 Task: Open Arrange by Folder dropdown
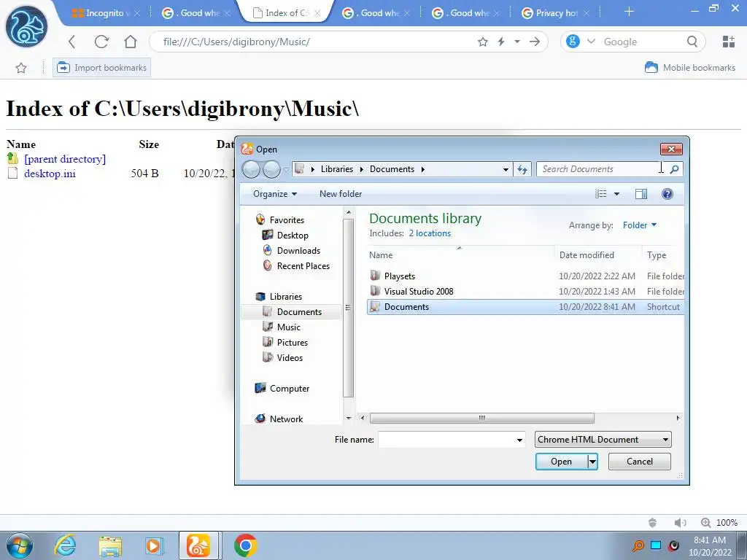coord(640,225)
